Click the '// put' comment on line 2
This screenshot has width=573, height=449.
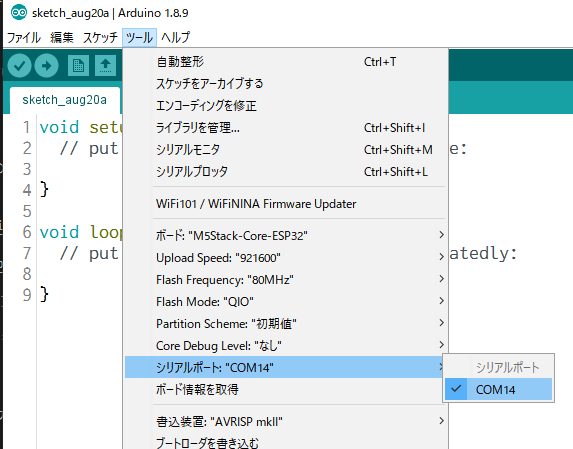89,148
